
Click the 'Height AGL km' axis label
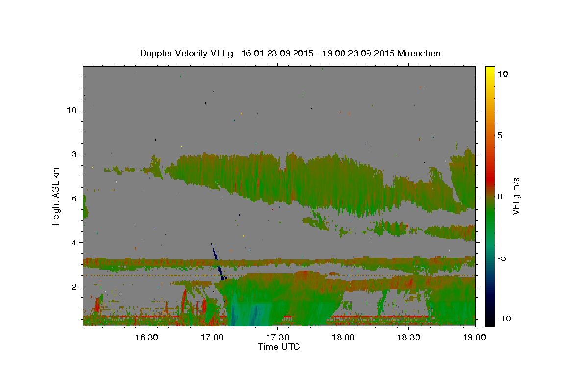pyautogui.click(x=56, y=196)
